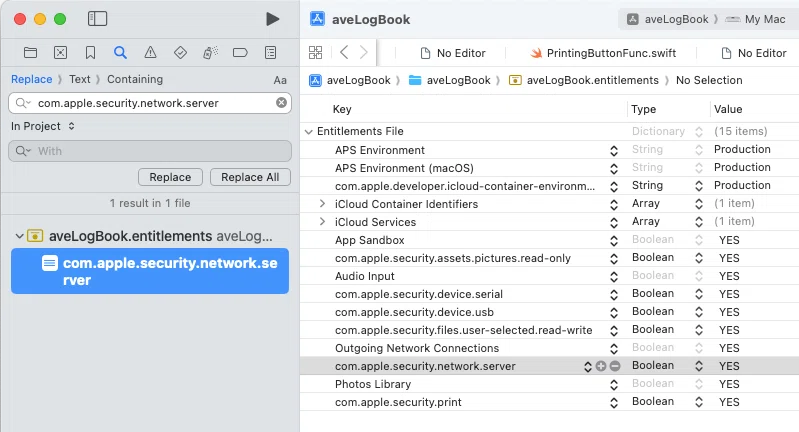Open the Bookmark navigator
This screenshot has width=799, height=432.
pyautogui.click(x=90, y=52)
